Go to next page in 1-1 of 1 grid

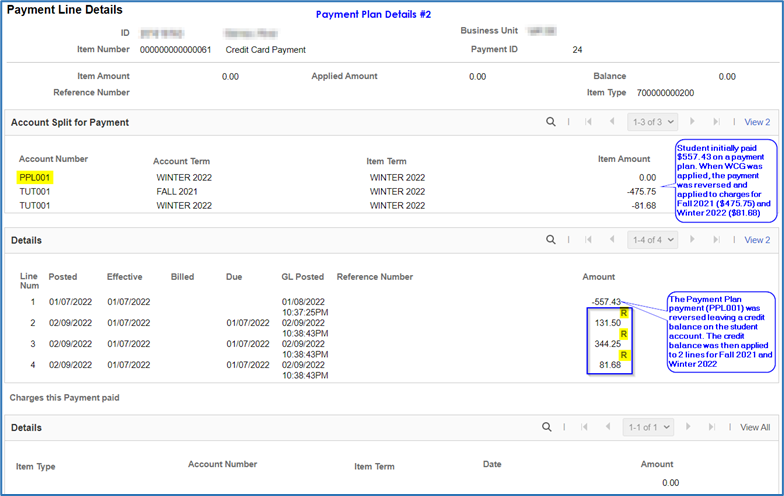point(688,426)
